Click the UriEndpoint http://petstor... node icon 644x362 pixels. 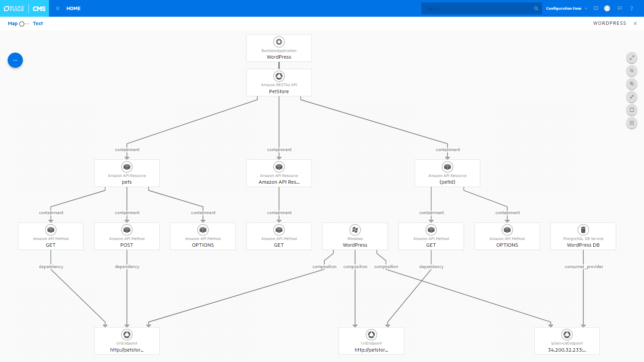[x=126, y=335]
